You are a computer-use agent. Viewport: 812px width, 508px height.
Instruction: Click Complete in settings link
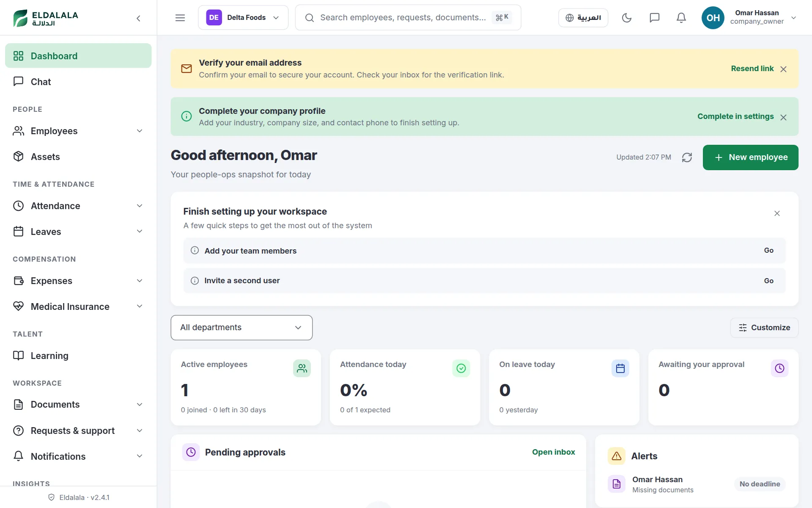[735, 116]
